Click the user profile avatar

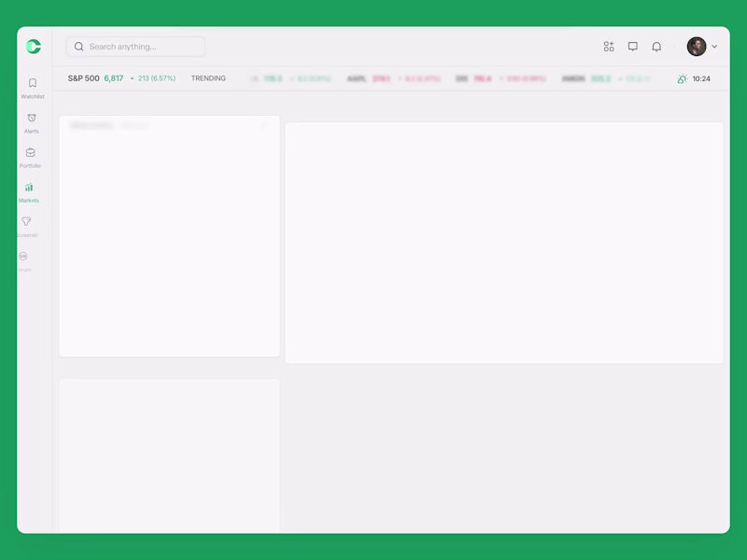click(697, 47)
